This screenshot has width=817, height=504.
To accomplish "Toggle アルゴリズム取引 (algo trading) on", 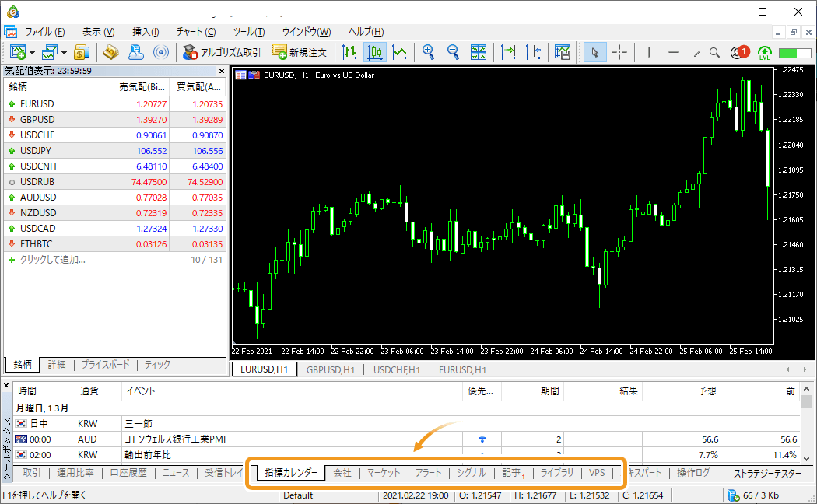I will (x=222, y=52).
